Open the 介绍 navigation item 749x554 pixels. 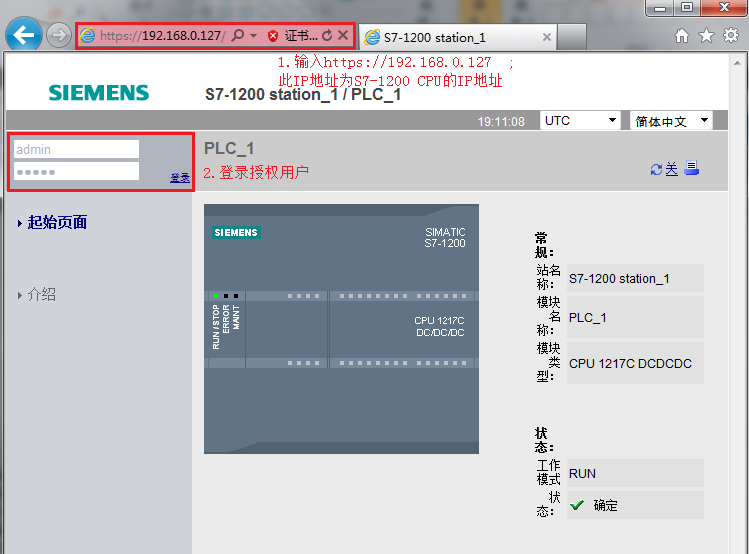[x=41, y=294]
